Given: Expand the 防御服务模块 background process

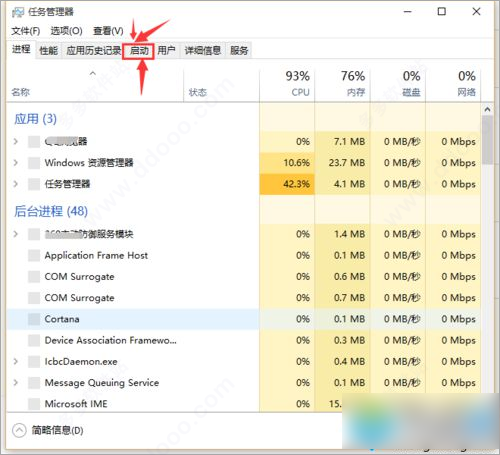Looking at the screenshot, I should [x=15, y=234].
